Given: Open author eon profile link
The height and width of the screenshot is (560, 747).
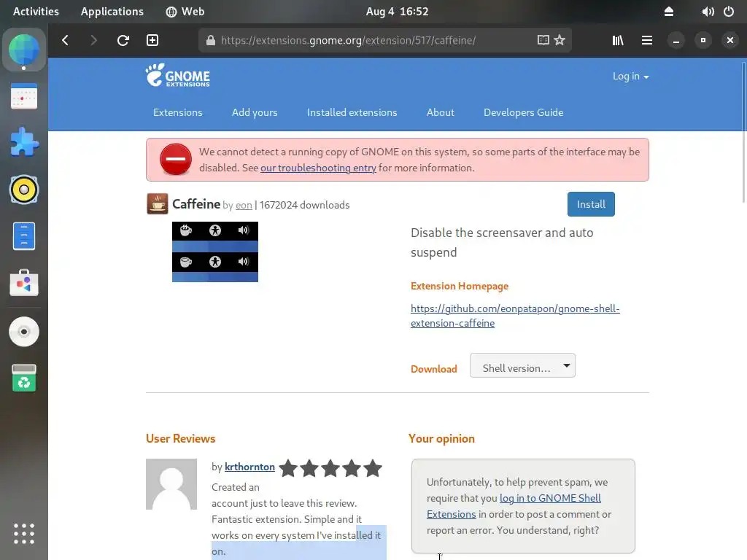Looking at the screenshot, I should coord(244,205).
